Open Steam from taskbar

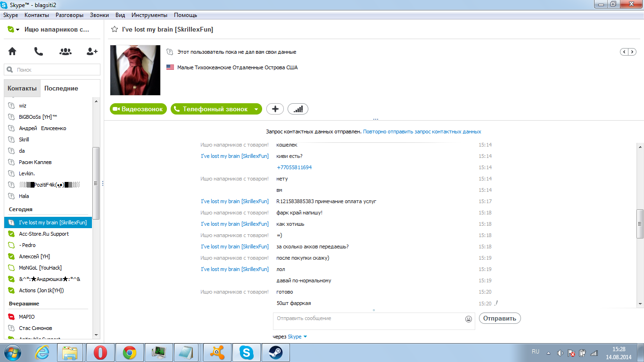pyautogui.click(x=275, y=352)
